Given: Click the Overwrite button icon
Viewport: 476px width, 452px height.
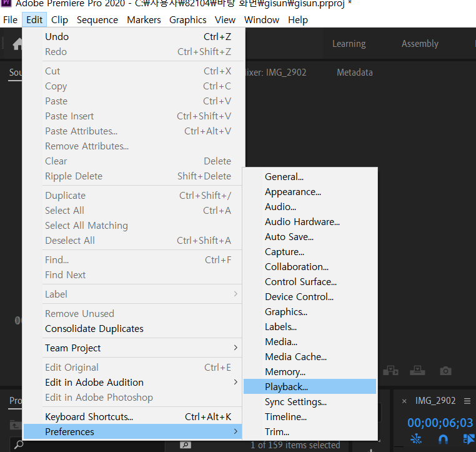Looking at the screenshot, I should pyautogui.click(x=417, y=371).
